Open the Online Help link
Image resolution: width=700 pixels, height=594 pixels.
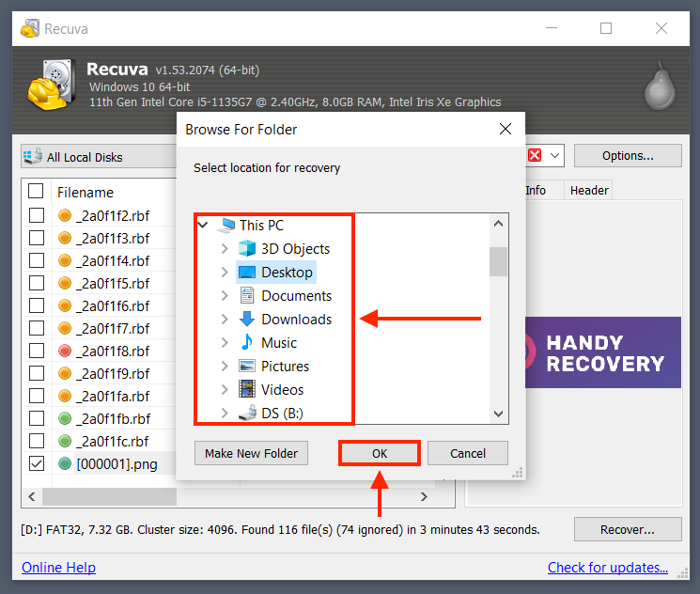coord(58,567)
